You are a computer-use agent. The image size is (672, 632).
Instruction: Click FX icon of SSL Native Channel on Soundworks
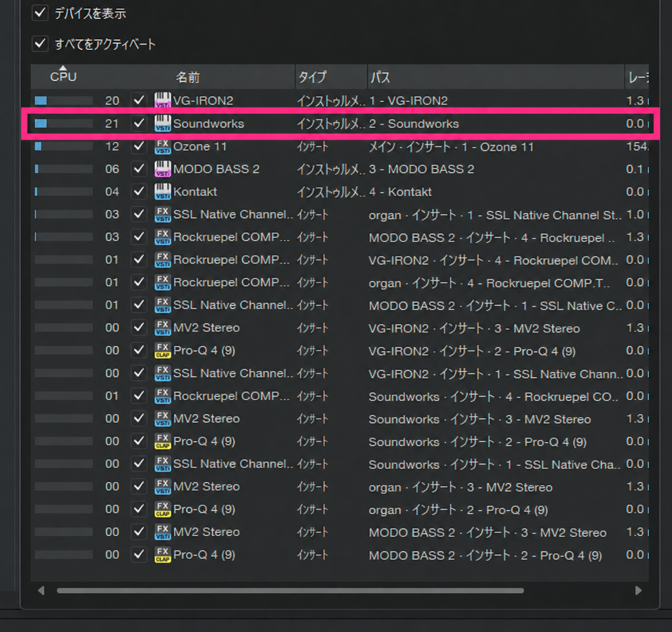tap(163, 464)
